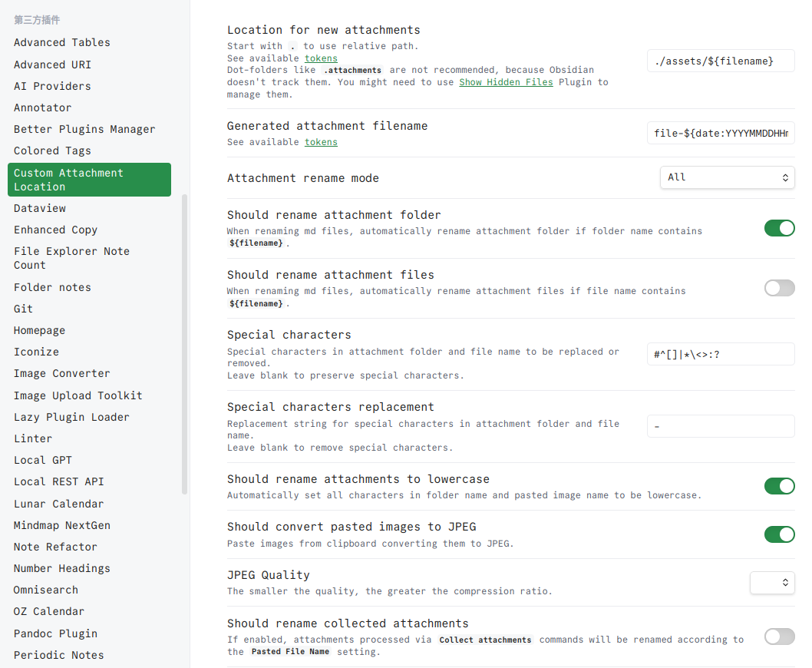Open Omnisearch settings in the sidebar
Viewport: 812px width, 668px height.
(x=46, y=590)
